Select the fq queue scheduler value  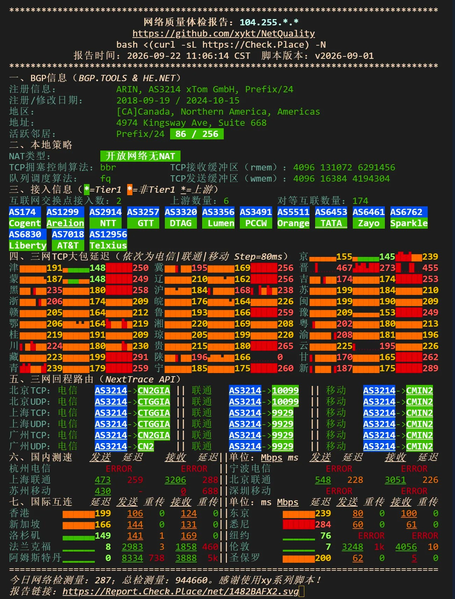click(x=105, y=178)
